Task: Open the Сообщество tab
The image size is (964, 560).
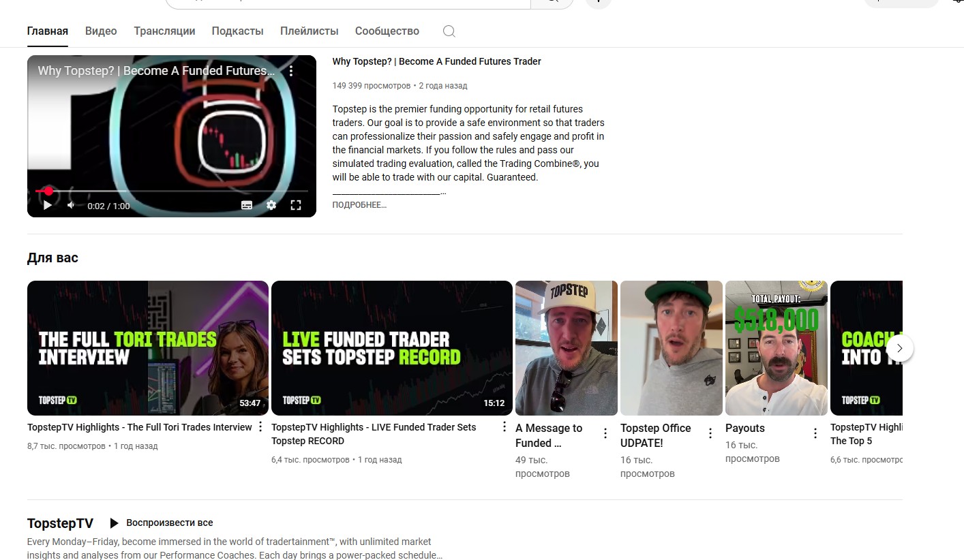Action: pyautogui.click(x=387, y=31)
